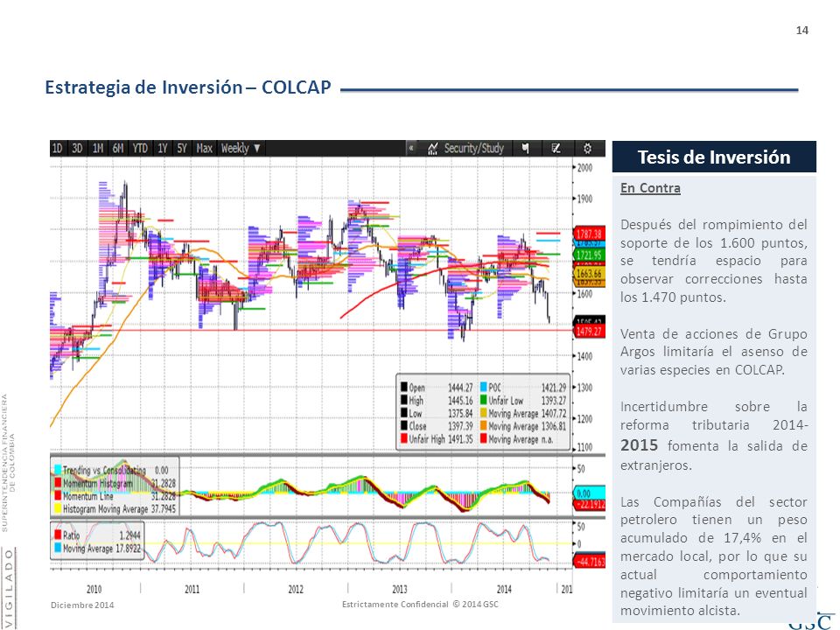840x630 pixels.
Task: Collapse toolbar with double-chevron arrow
Action: [411, 149]
